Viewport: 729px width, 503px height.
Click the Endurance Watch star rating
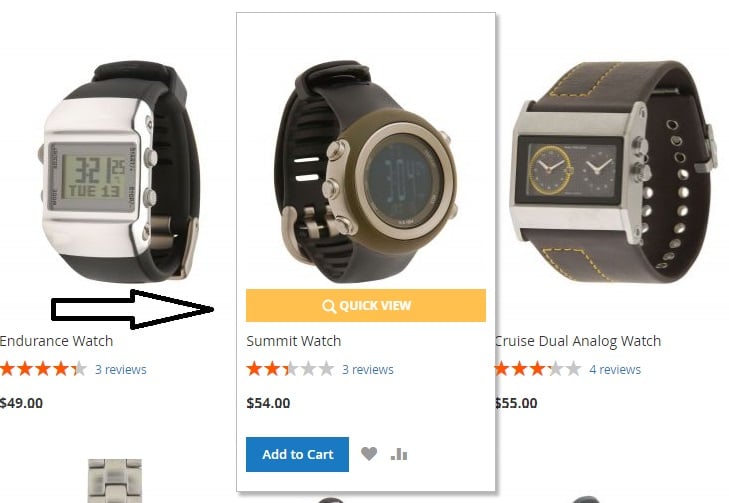[43, 369]
